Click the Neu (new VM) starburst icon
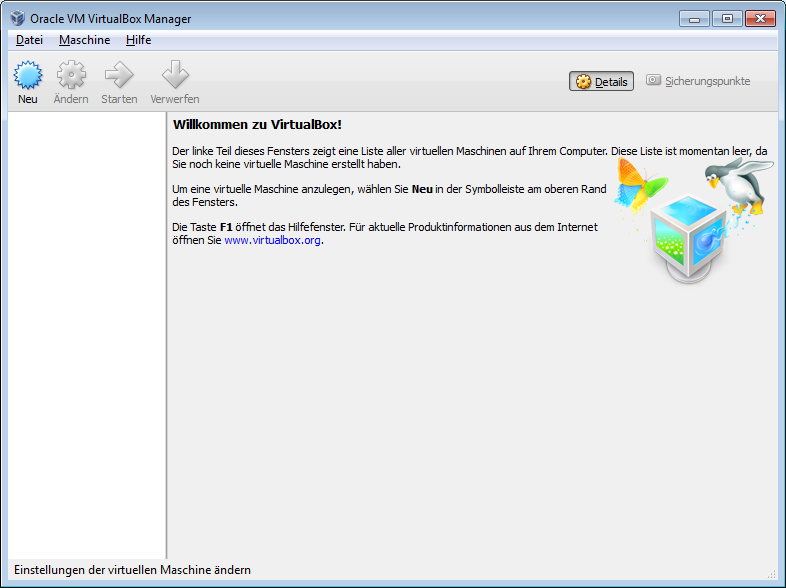Image resolution: width=786 pixels, height=588 pixels. (28, 75)
